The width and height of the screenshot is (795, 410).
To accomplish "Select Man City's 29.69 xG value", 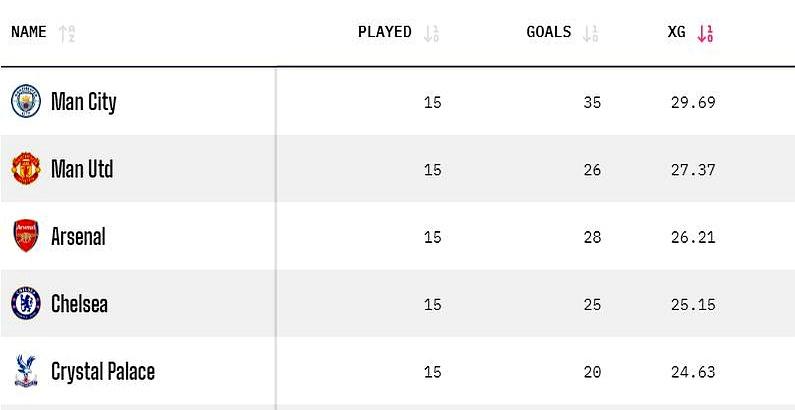I will coord(693,102).
